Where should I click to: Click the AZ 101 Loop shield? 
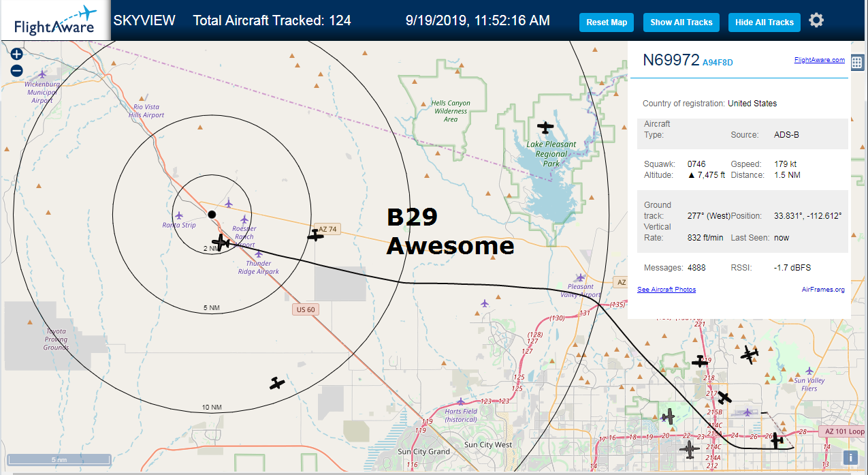click(842, 431)
